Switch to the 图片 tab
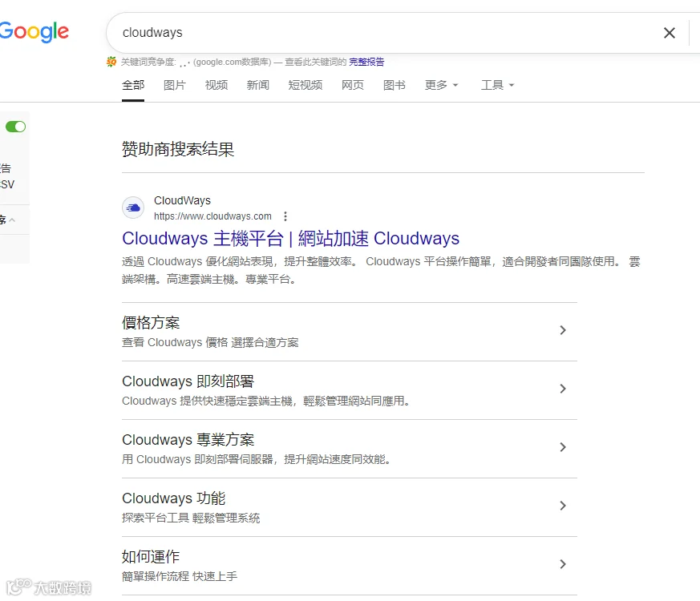Screen dimensions: 700x601 tap(175, 85)
